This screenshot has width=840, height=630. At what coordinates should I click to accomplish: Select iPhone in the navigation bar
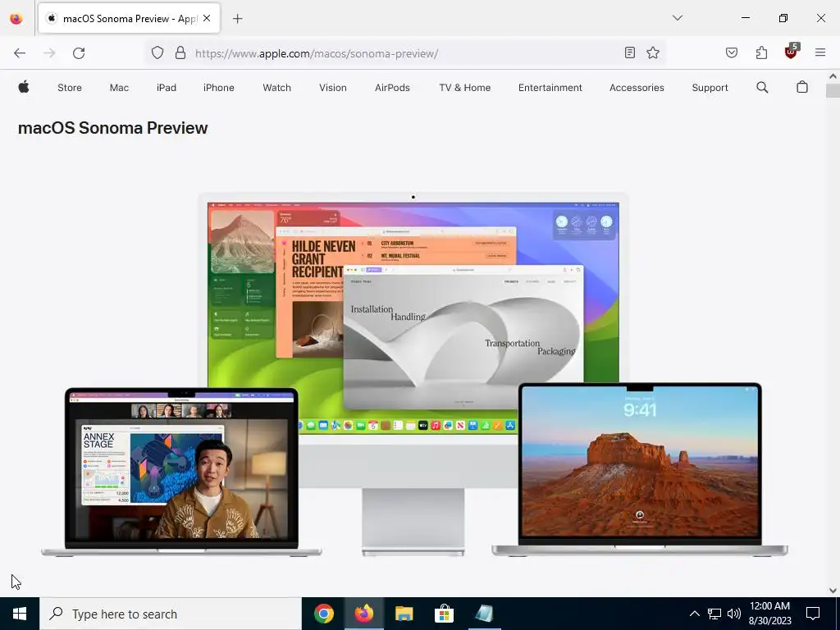click(x=218, y=87)
